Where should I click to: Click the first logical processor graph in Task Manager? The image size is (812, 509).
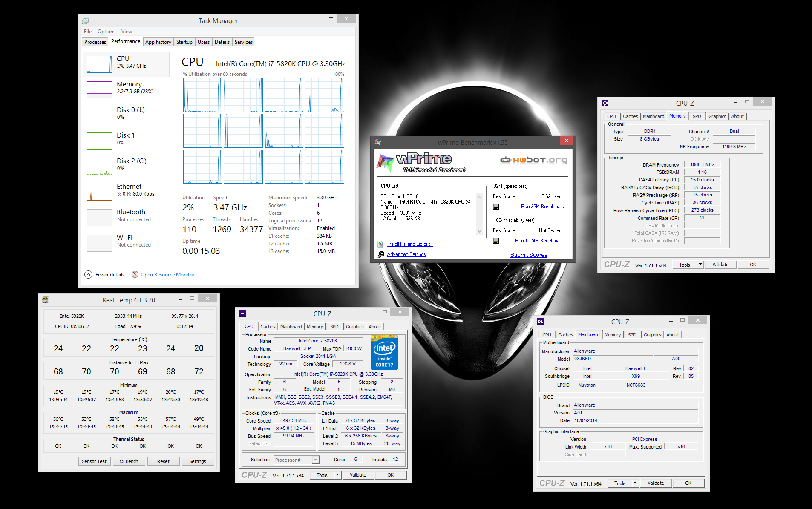[202, 95]
